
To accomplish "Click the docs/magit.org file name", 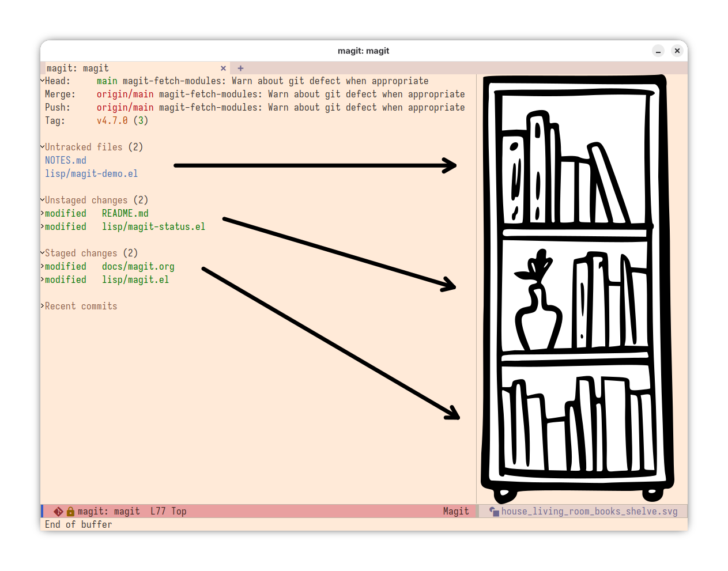I will tap(138, 267).
